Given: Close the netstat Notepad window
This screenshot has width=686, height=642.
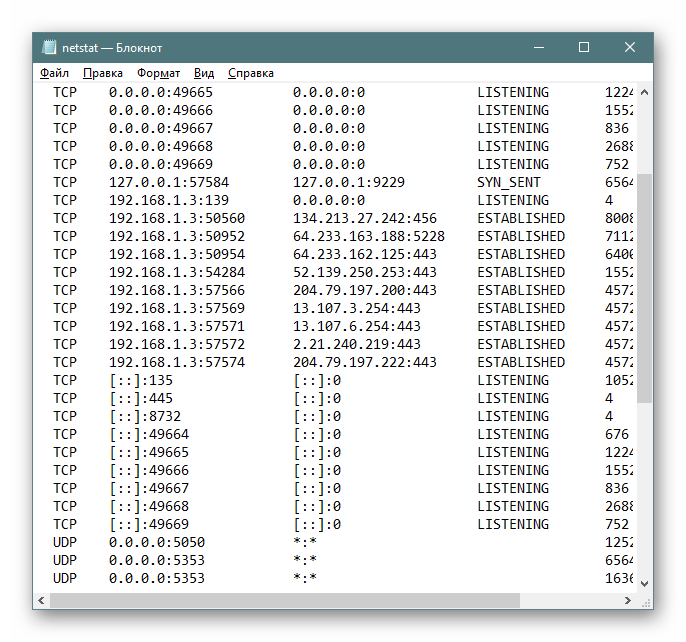Looking at the screenshot, I should tap(630, 47).
